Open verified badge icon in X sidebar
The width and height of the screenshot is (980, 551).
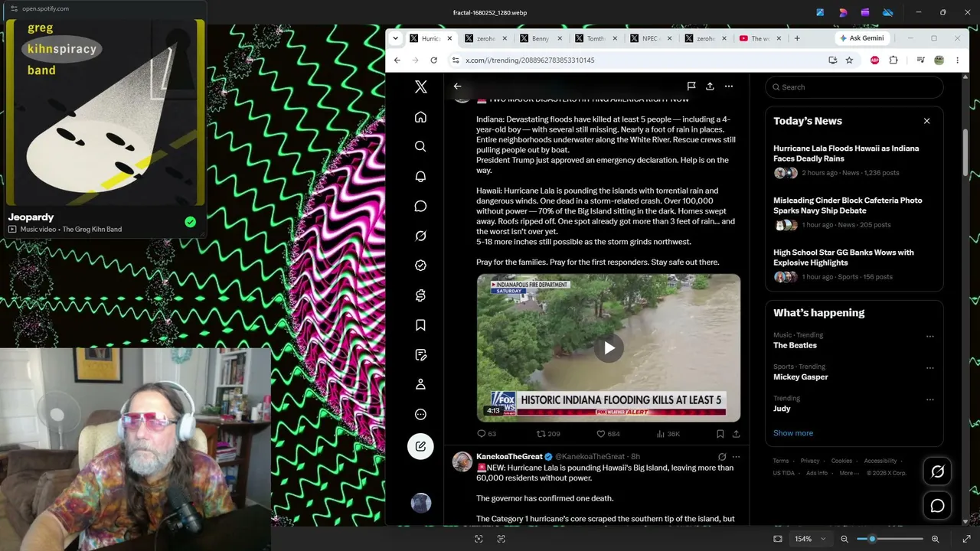(420, 266)
